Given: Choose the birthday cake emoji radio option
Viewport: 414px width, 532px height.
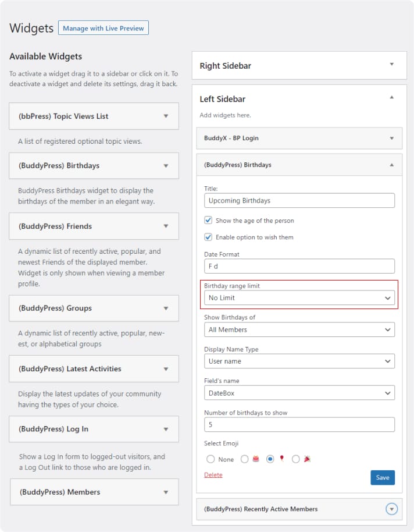Looking at the screenshot, I should click(245, 459).
